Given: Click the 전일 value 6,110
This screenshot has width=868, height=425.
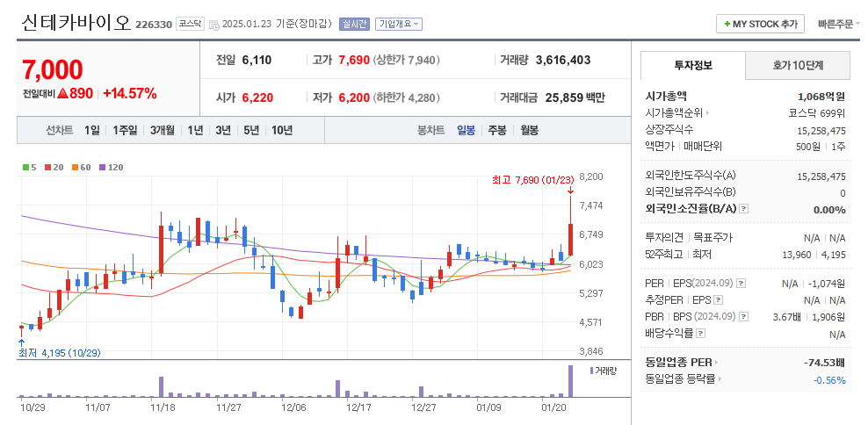Looking at the screenshot, I should 257,60.
